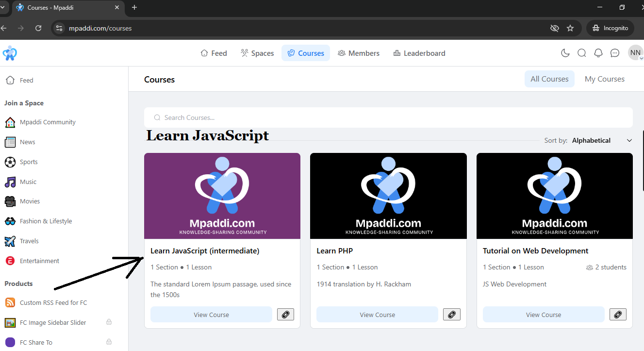Click lock icon beside FC Image Sidebar Slider
The height and width of the screenshot is (351, 644).
[109, 322]
